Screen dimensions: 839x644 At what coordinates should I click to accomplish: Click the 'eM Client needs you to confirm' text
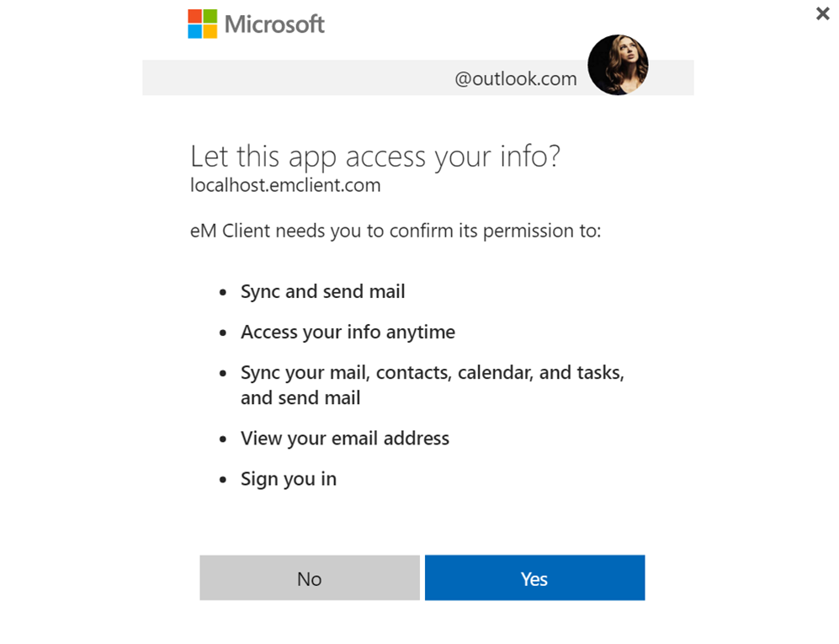point(396,232)
